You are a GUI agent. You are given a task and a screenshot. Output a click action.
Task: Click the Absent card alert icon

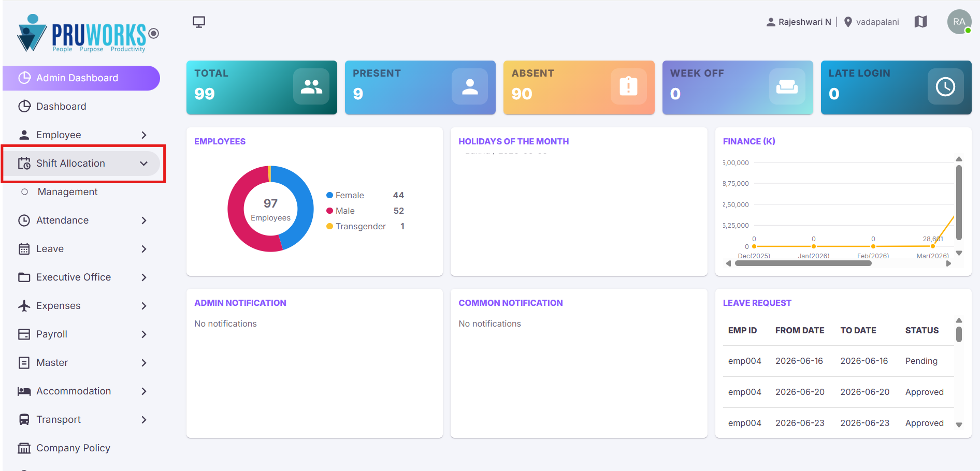pos(628,86)
